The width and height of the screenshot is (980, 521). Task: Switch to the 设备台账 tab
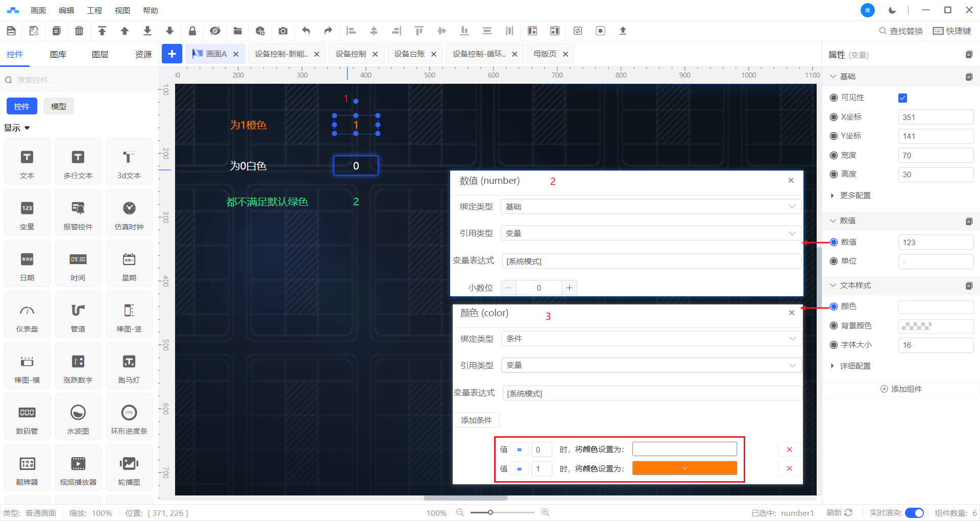[409, 54]
